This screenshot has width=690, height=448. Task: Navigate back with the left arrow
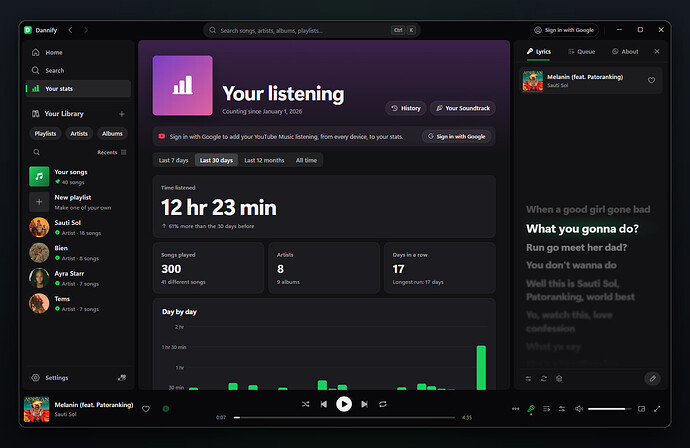click(70, 30)
